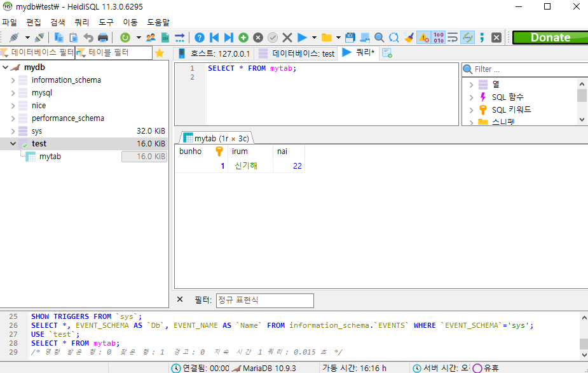This screenshot has height=373, width=588.
Task: Switch to the 데이터베이스: test tab
Action: pyautogui.click(x=296, y=53)
